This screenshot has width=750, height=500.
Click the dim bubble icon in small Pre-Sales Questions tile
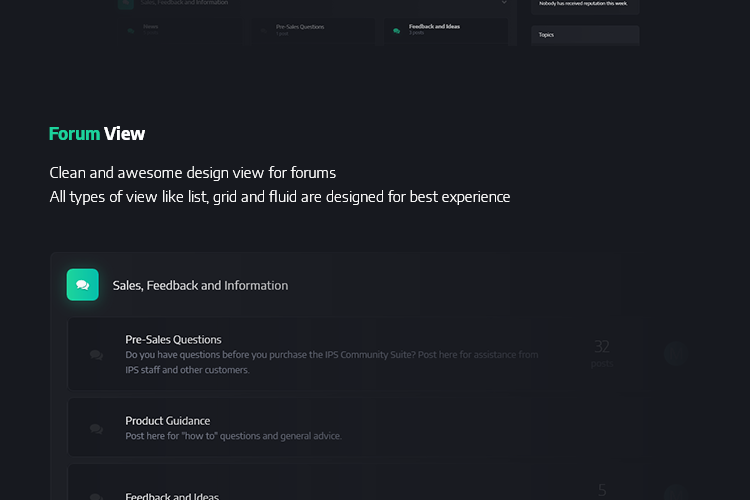coord(264,31)
